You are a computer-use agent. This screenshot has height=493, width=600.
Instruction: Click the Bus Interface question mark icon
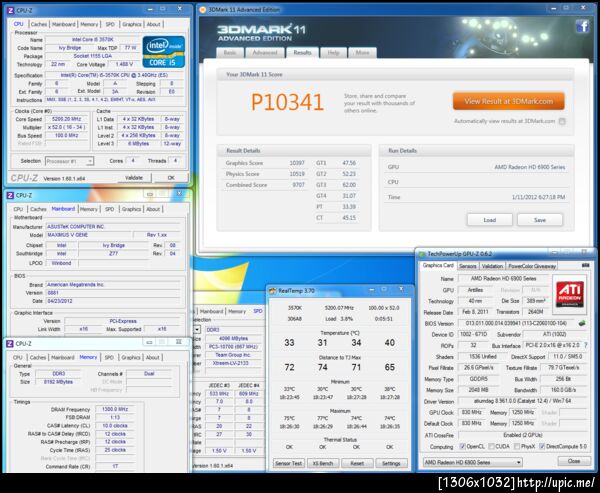click(x=586, y=345)
